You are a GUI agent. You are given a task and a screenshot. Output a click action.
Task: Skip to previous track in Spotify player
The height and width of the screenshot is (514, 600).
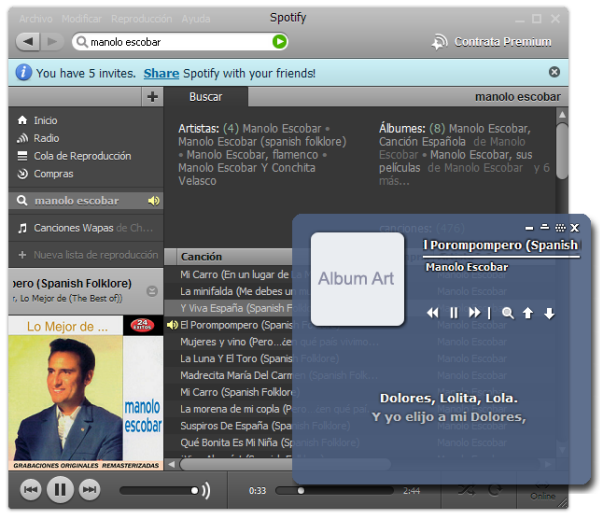[31, 490]
